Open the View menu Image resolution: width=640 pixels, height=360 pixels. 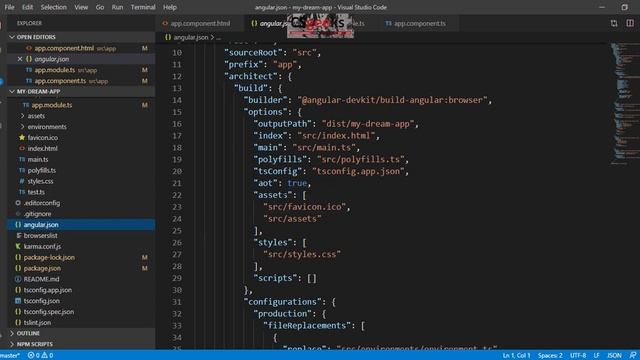click(x=81, y=7)
